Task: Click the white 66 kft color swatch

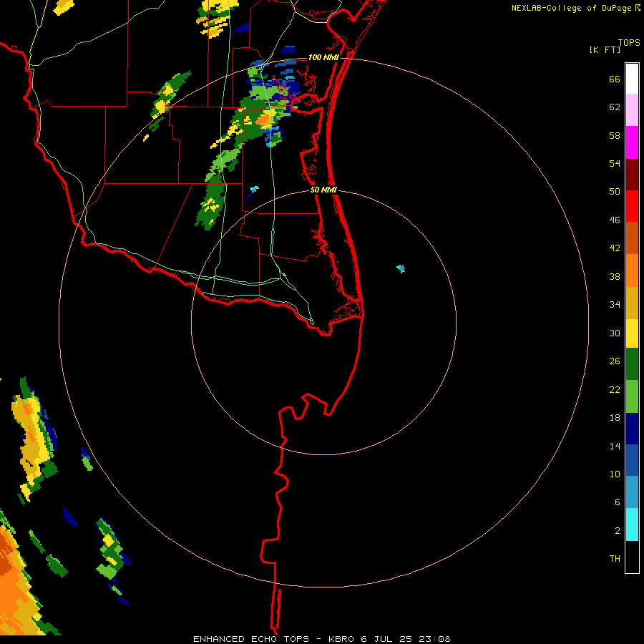Action: (632, 79)
